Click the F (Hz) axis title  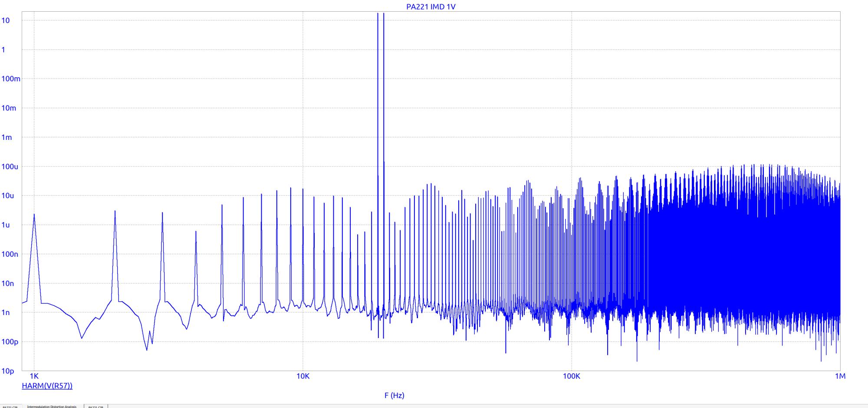tap(394, 395)
